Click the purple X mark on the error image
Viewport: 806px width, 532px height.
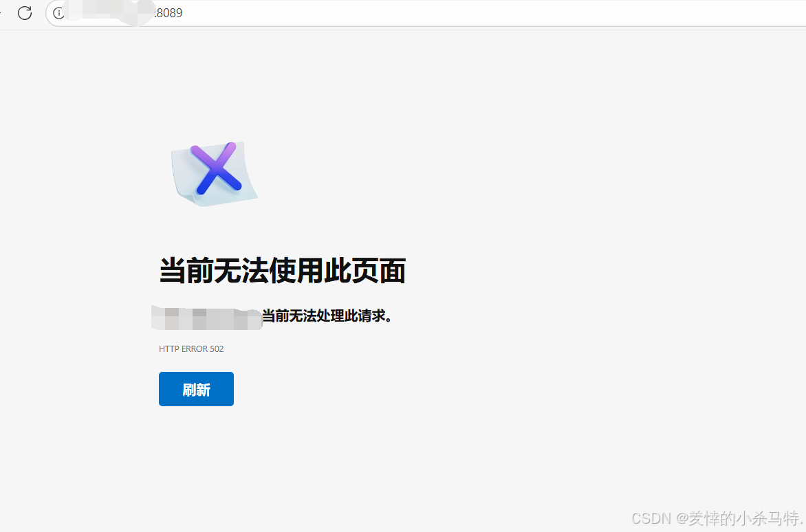pos(214,168)
